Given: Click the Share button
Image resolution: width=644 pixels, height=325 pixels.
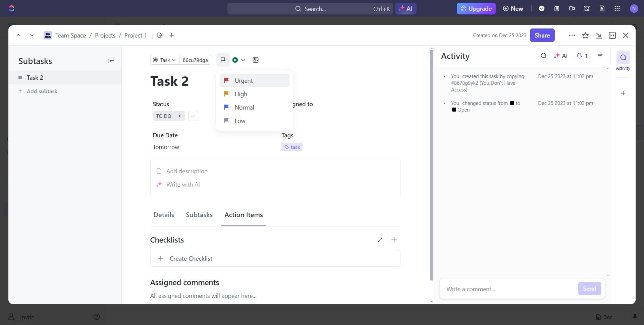Looking at the screenshot, I should pos(542,35).
